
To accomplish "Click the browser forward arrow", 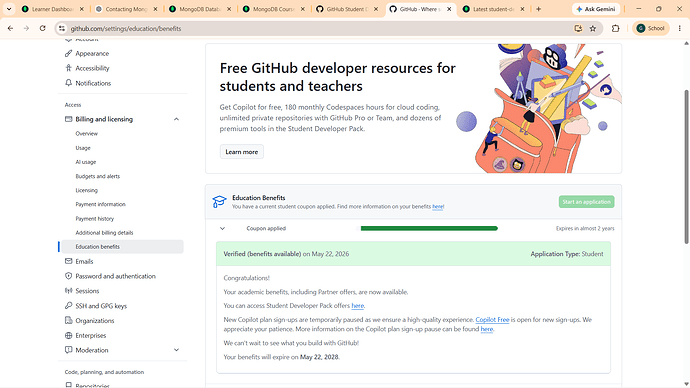I will pyautogui.click(x=26, y=28).
